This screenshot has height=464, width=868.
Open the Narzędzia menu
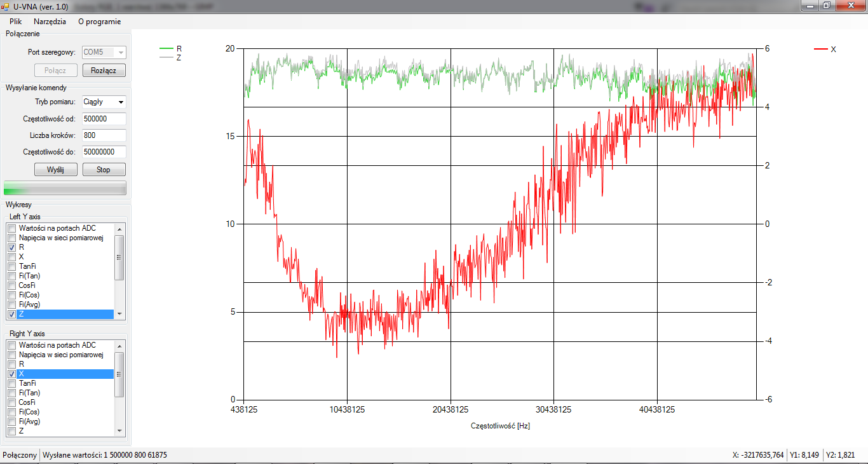point(50,21)
